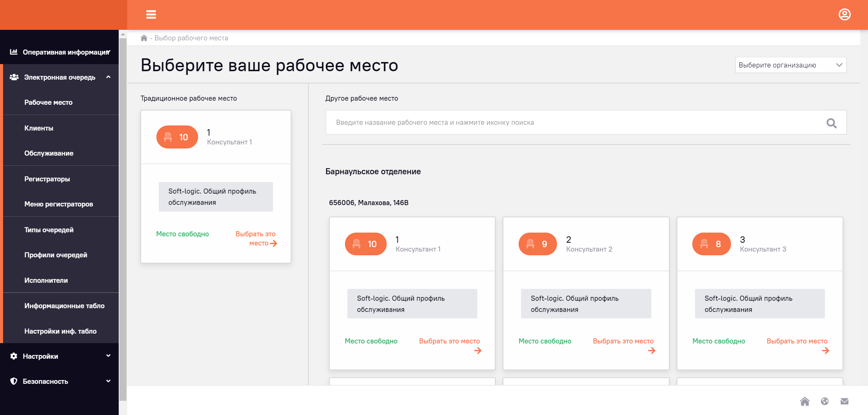The width and height of the screenshot is (868, 415).
Task: Click the Барнаульское отделение heading
Action: click(373, 172)
